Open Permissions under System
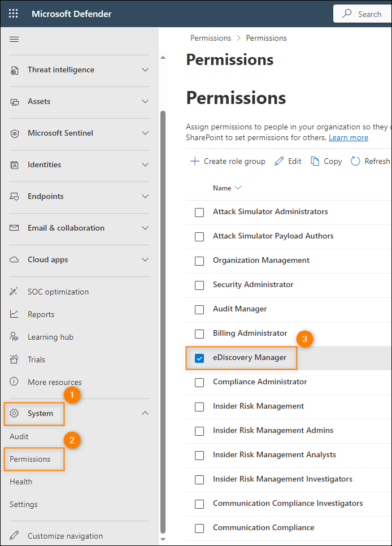 coord(30,459)
